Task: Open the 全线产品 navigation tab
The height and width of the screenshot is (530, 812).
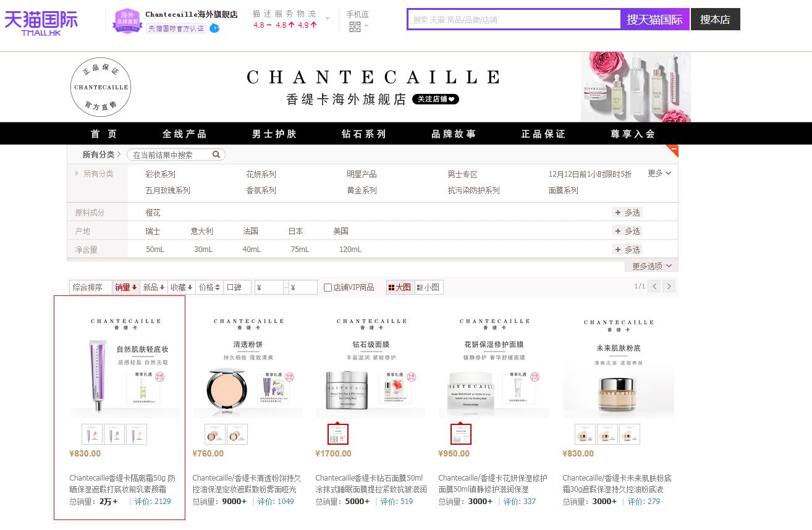Action: click(x=185, y=134)
